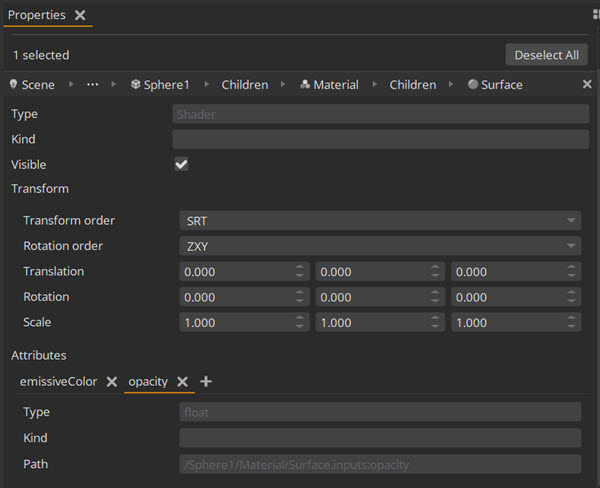Click the stepper arrows on first Scale field
This screenshot has width=600, height=488.
click(300, 323)
